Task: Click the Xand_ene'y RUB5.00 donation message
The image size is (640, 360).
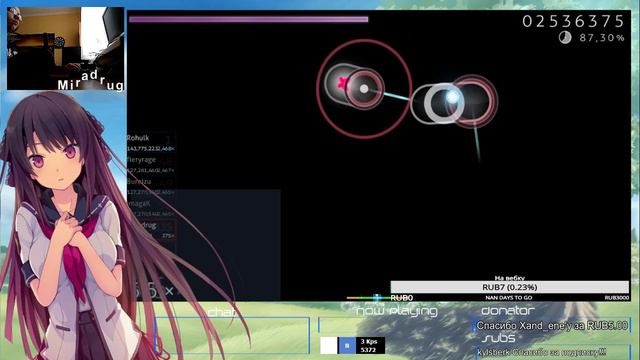Action: point(552,326)
